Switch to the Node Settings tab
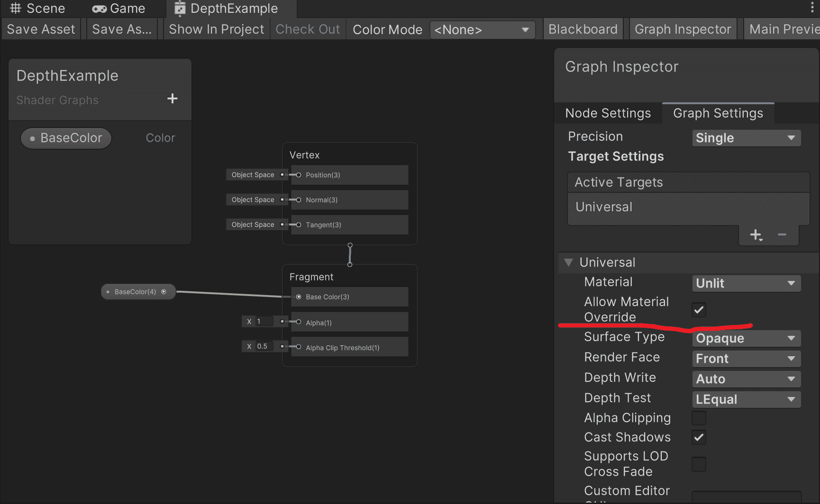The image size is (820, 504). coord(608,113)
